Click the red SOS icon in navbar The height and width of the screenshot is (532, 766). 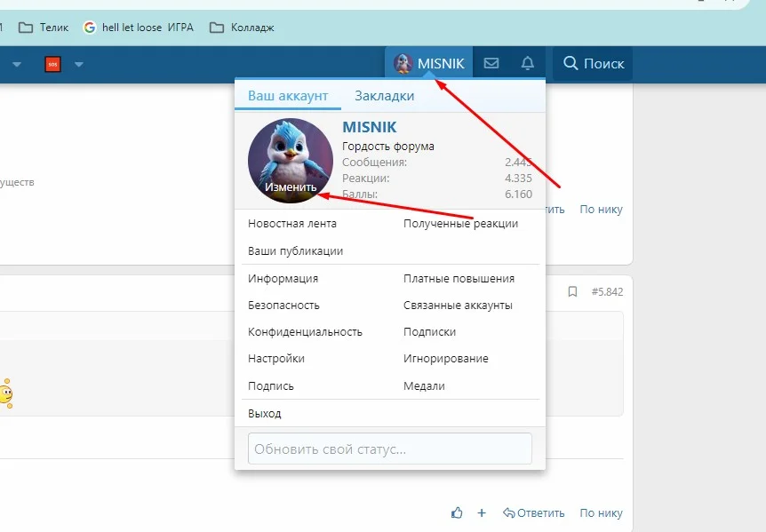tap(52, 64)
